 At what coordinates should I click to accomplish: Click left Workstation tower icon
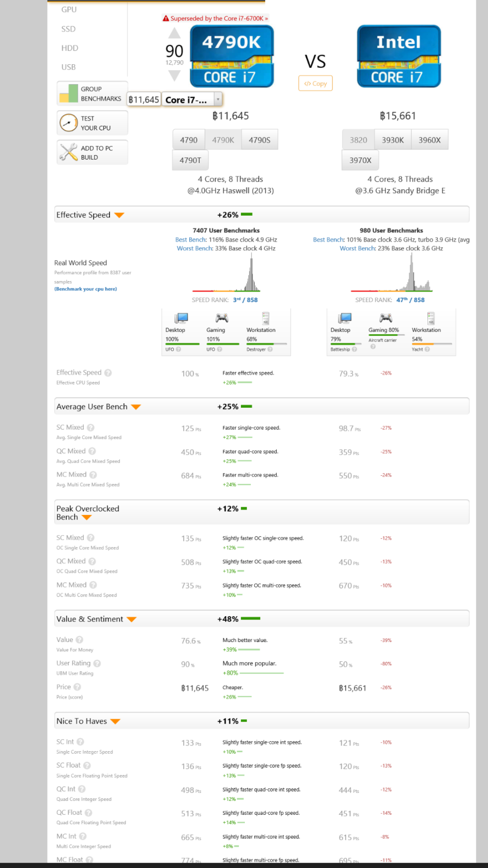pyautogui.click(x=266, y=318)
